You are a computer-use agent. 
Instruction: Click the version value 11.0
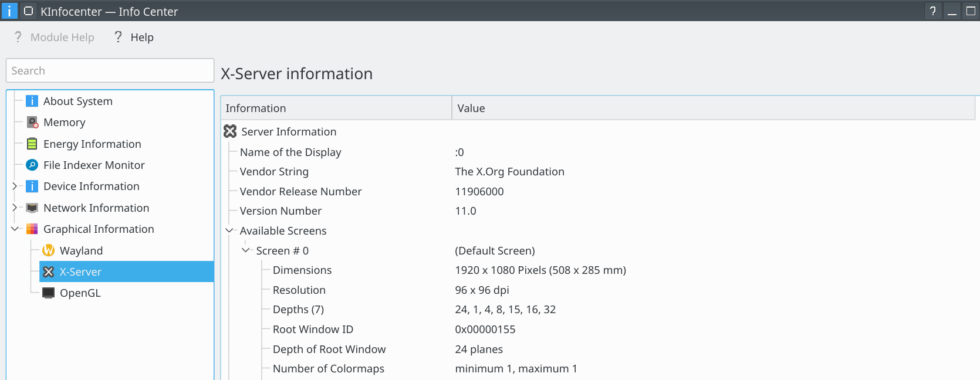point(465,211)
